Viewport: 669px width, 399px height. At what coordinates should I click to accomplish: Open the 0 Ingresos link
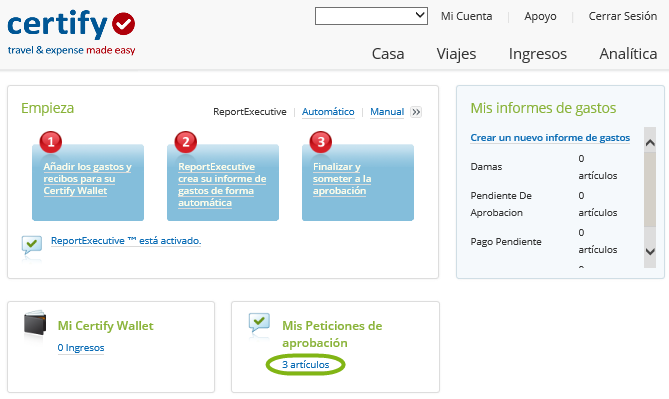point(81,348)
